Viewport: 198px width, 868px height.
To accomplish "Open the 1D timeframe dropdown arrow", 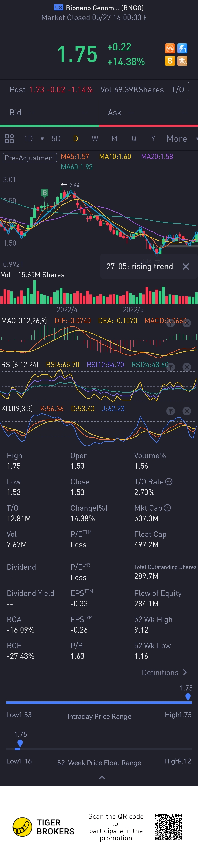I will tap(42, 138).
